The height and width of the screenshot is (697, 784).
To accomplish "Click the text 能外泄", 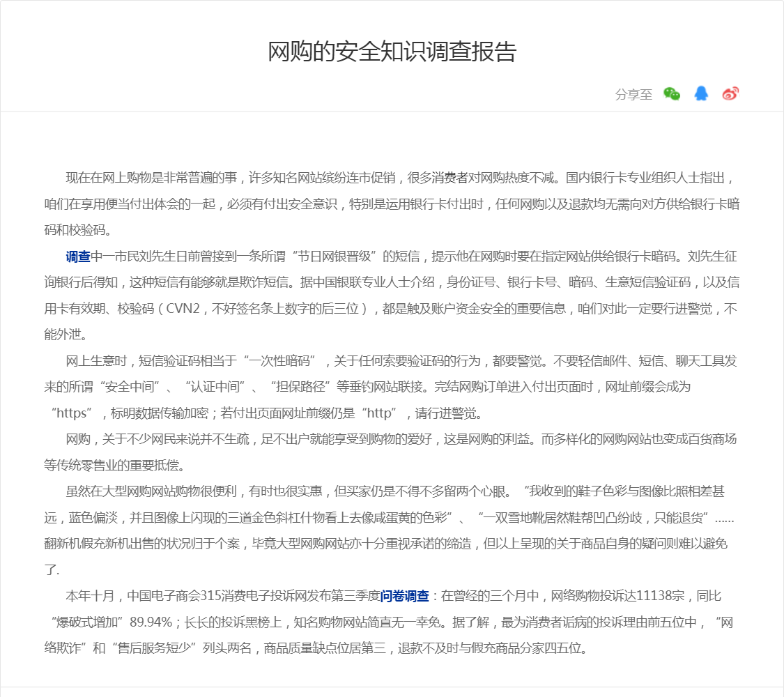I will coord(63,335).
